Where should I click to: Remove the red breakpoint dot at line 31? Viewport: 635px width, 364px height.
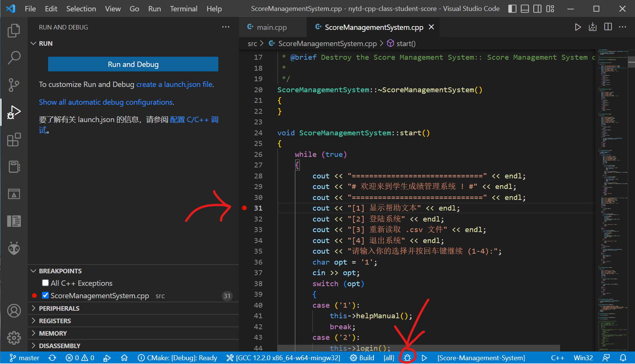click(244, 208)
